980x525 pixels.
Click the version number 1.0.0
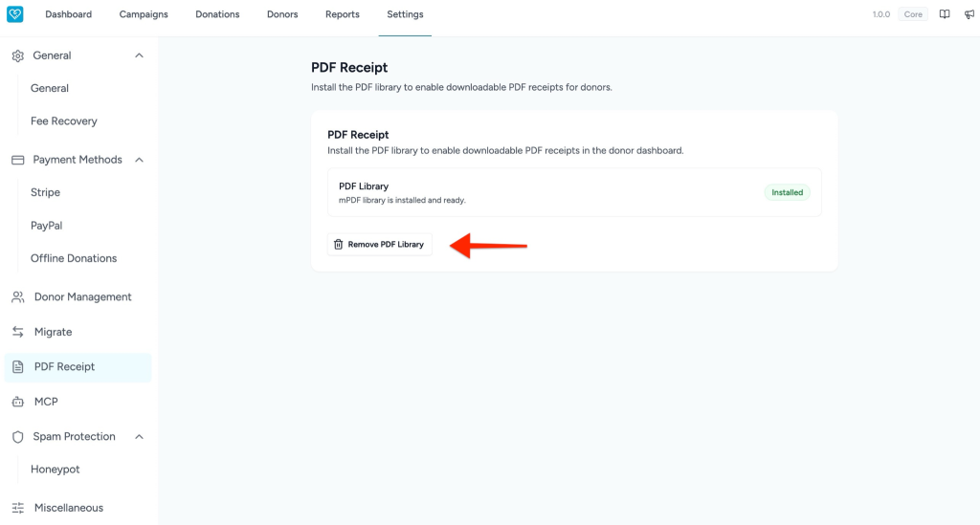click(881, 14)
